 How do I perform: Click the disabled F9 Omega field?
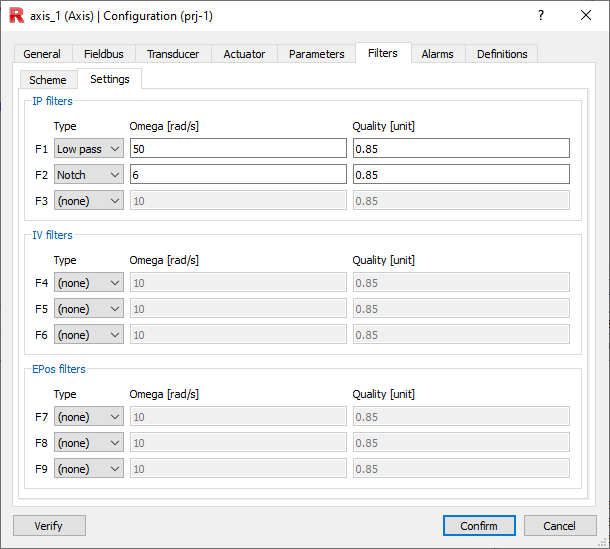pos(238,468)
